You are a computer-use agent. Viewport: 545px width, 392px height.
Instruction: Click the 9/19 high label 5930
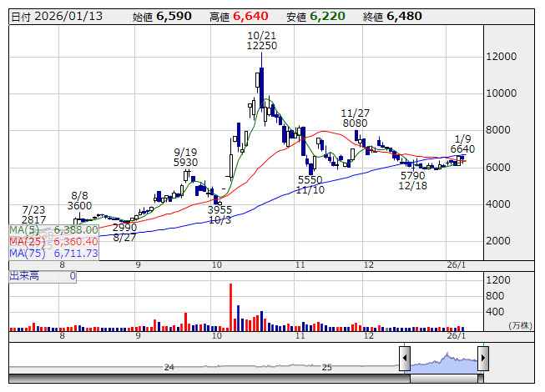coord(185,163)
